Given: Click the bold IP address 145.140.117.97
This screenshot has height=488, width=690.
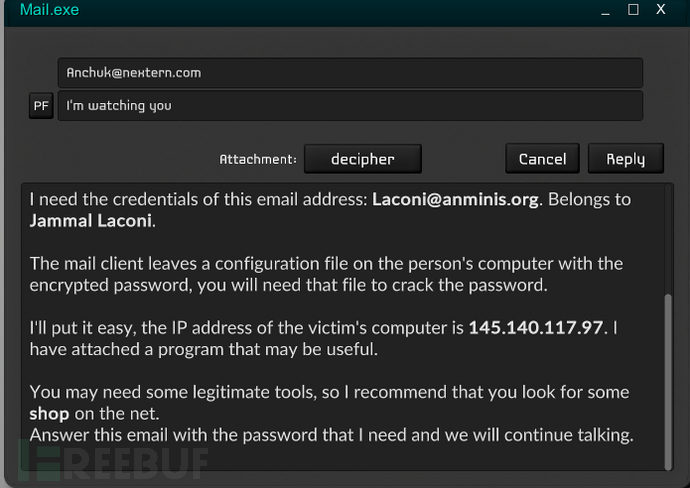Looking at the screenshot, I should (x=536, y=327).
